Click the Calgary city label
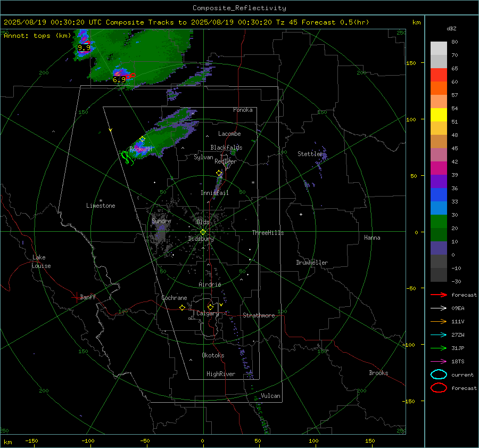This screenshot has height=448, width=479. click(x=208, y=313)
